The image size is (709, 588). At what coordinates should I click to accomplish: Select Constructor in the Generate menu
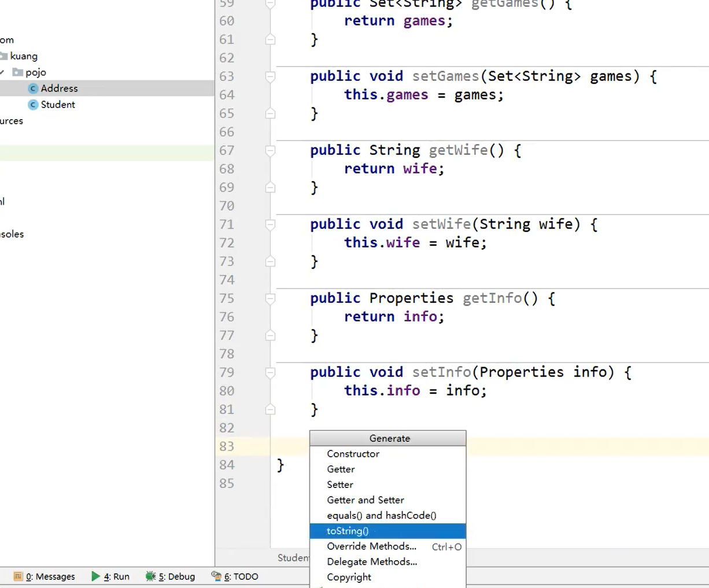pyautogui.click(x=387, y=454)
